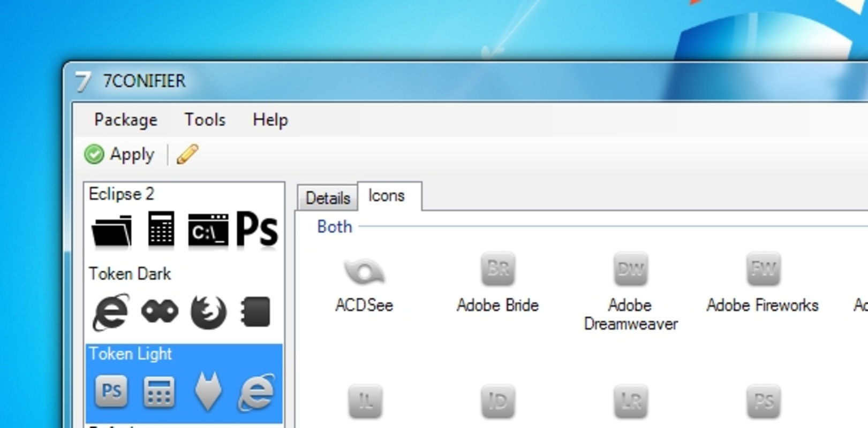Click Token Light calculator icon
This screenshot has width=868, height=428.
(x=159, y=392)
